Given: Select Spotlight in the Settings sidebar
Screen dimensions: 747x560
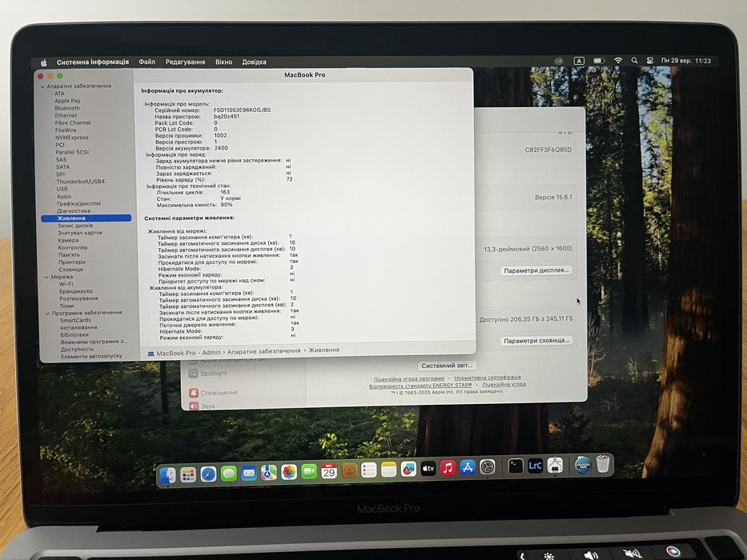Looking at the screenshot, I should click(x=214, y=374).
